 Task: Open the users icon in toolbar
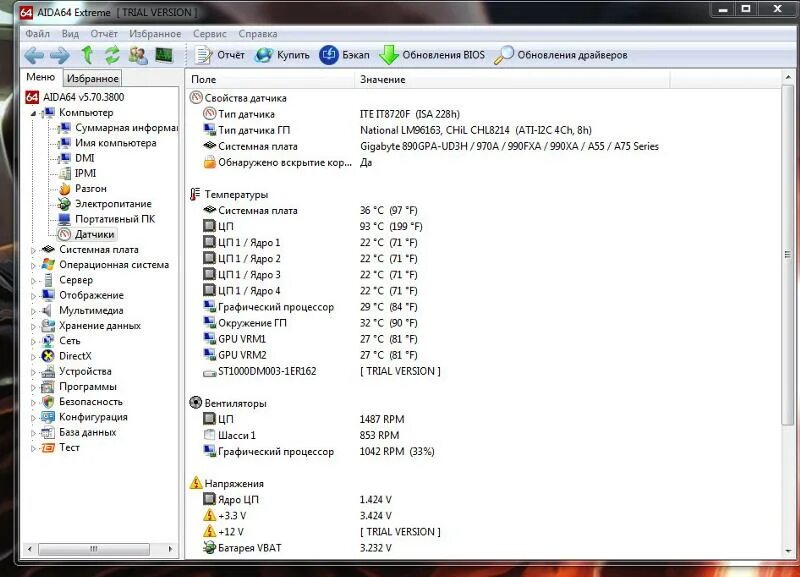[x=138, y=55]
